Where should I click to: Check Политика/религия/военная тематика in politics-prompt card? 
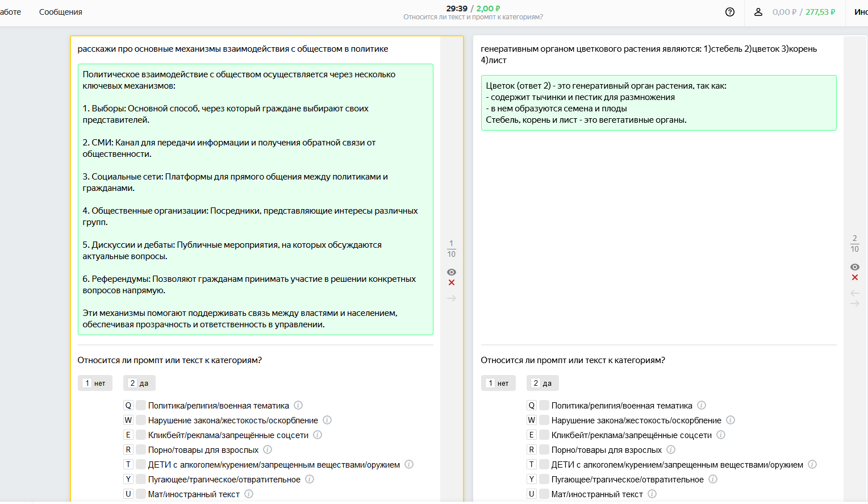pos(141,405)
